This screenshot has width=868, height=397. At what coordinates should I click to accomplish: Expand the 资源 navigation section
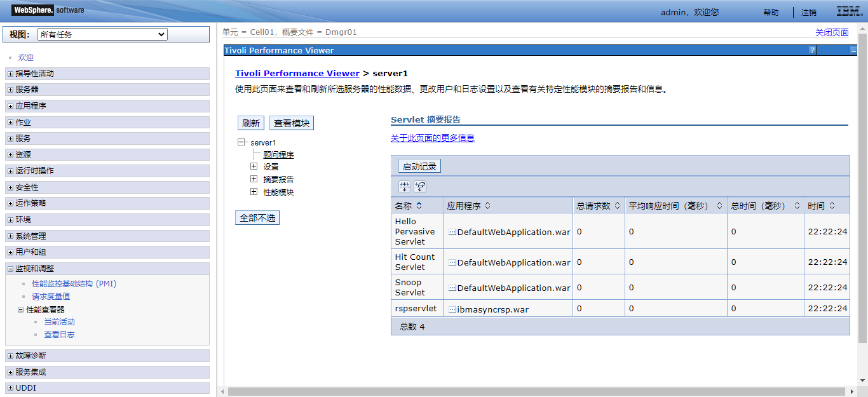point(10,155)
